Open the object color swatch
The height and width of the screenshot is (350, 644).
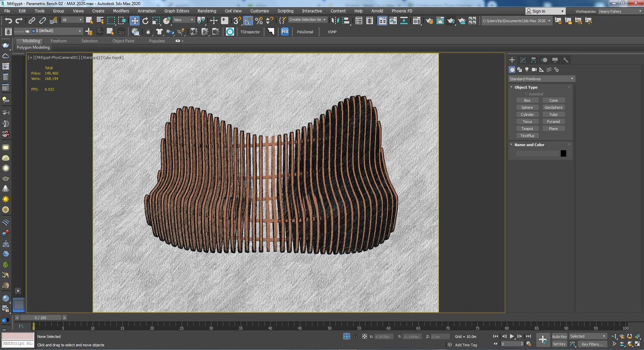click(x=563, y=153)
